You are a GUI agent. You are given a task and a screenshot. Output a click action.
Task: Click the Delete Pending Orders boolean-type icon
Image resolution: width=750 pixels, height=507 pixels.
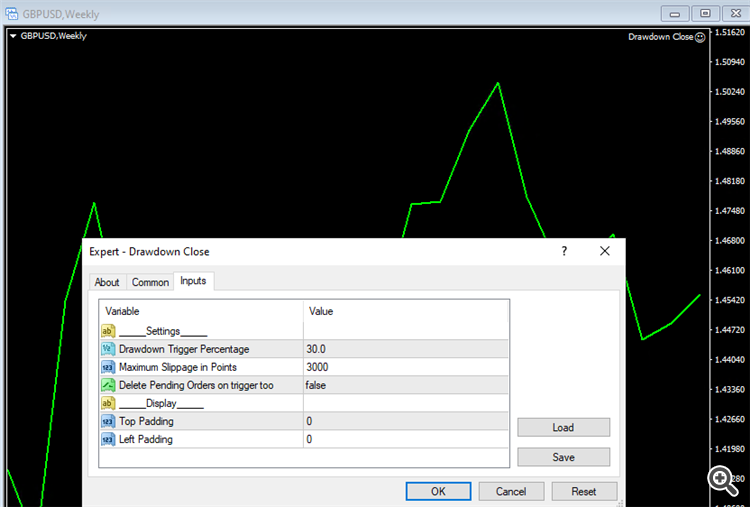(108, 385)
